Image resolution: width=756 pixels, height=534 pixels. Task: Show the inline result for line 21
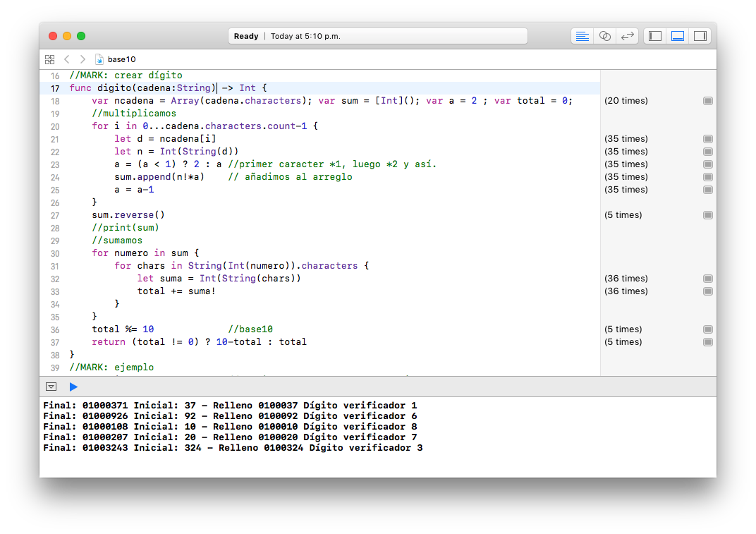[x=708, y=139]
